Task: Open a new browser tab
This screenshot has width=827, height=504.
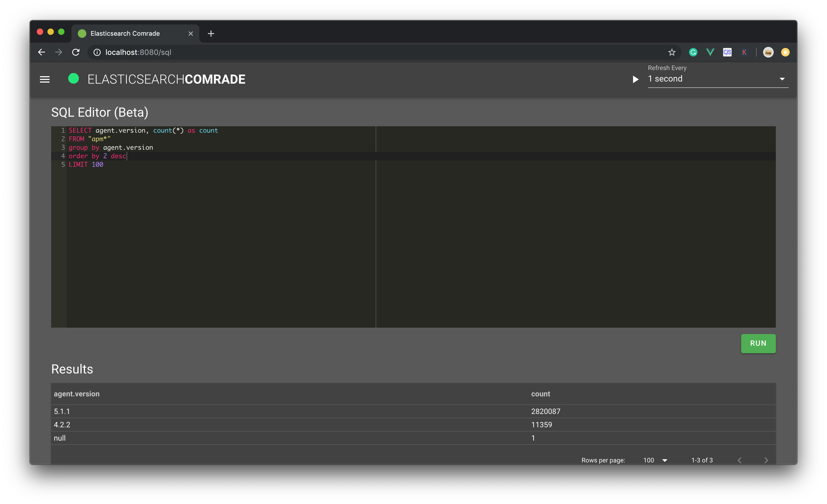Action: [211, 34]
